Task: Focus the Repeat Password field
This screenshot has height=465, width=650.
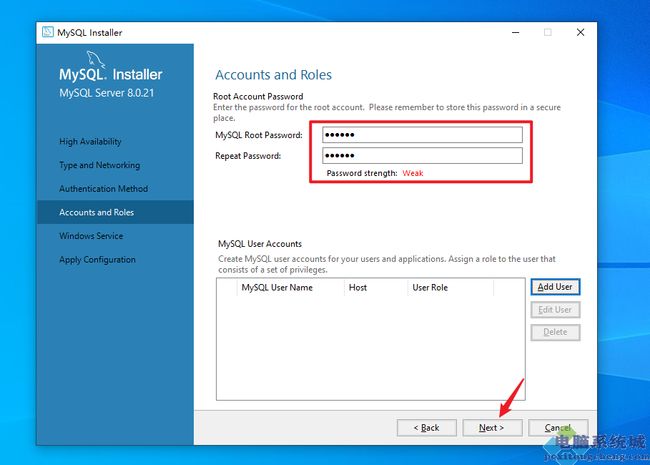Action: pos(422,155)
